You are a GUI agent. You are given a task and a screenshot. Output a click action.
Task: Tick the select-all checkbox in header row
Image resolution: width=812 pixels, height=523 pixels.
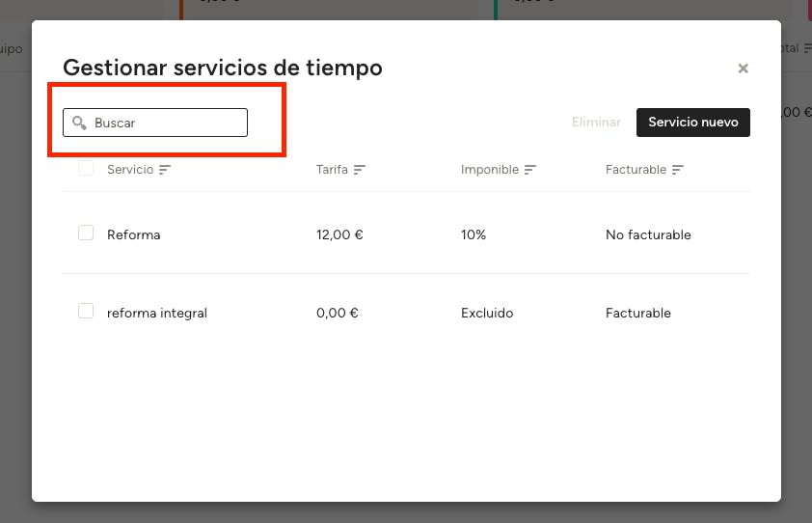point(86,169)
